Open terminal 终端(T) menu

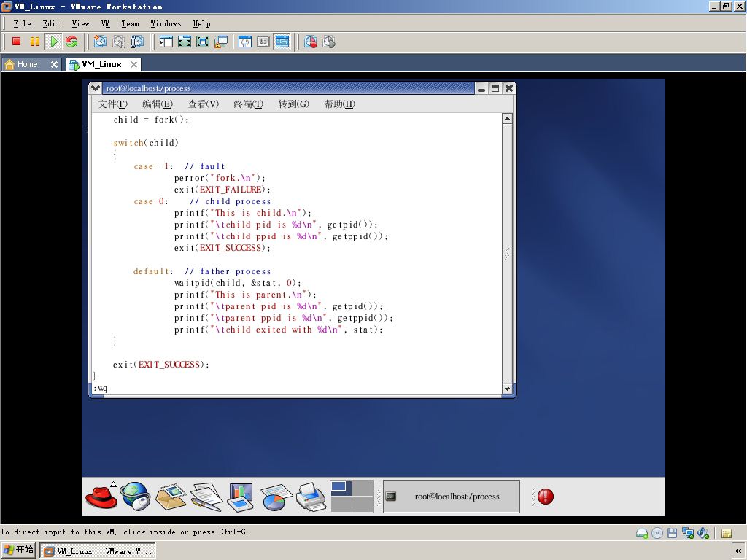pyautogui.click(x=248, y=104)
